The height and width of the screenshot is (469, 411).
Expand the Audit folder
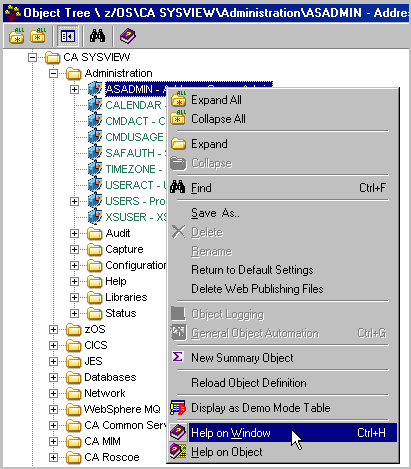tap(74, 233)
